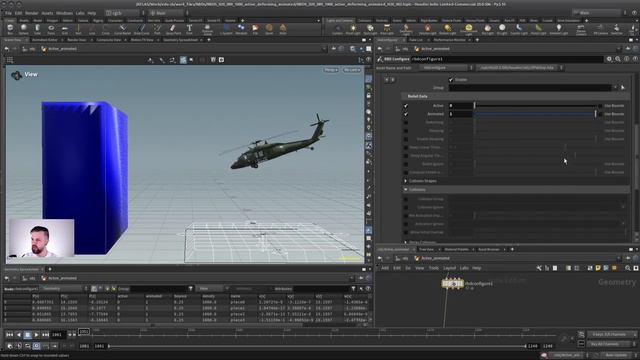Click the Active_animated path above viewport
This screenshot has height=360, width=640.
(x=62, y=49)
